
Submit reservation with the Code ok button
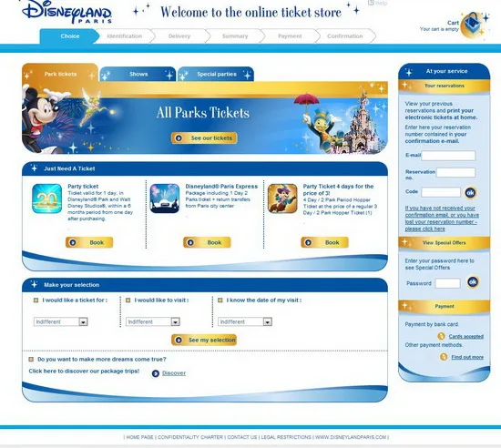click(x=470, y=192)
